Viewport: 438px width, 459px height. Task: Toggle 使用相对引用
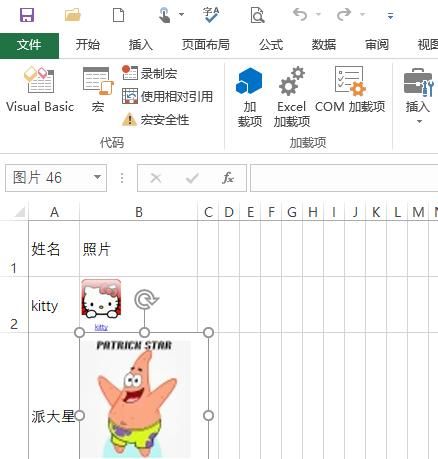point(167,97)
